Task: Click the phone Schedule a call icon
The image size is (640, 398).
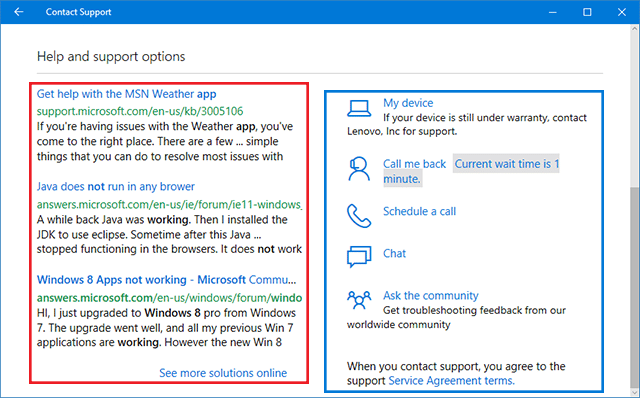Action: tap(359, 216)
